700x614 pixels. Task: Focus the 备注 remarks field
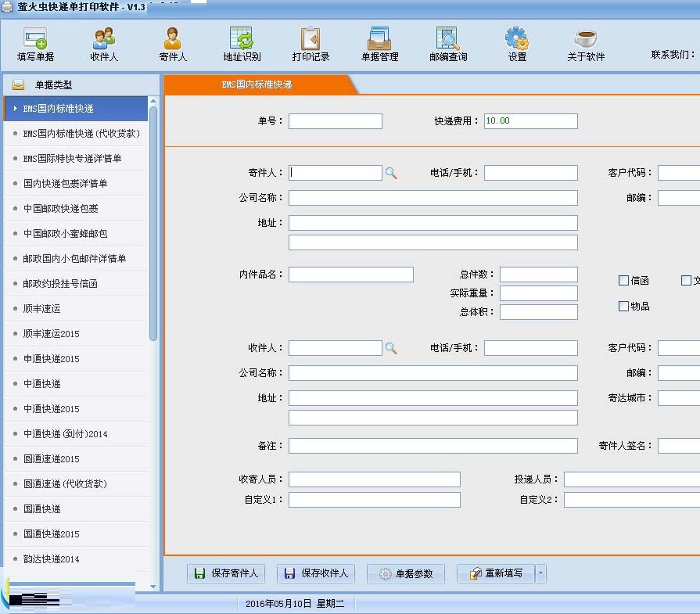coord(433,446)
